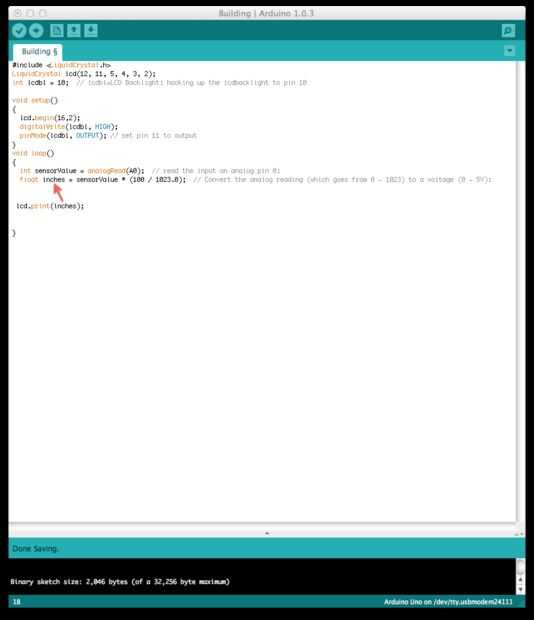Click the window title Building | Arduino 1.0.3
The image size is (534, 620).
click(x=266, y=13)
